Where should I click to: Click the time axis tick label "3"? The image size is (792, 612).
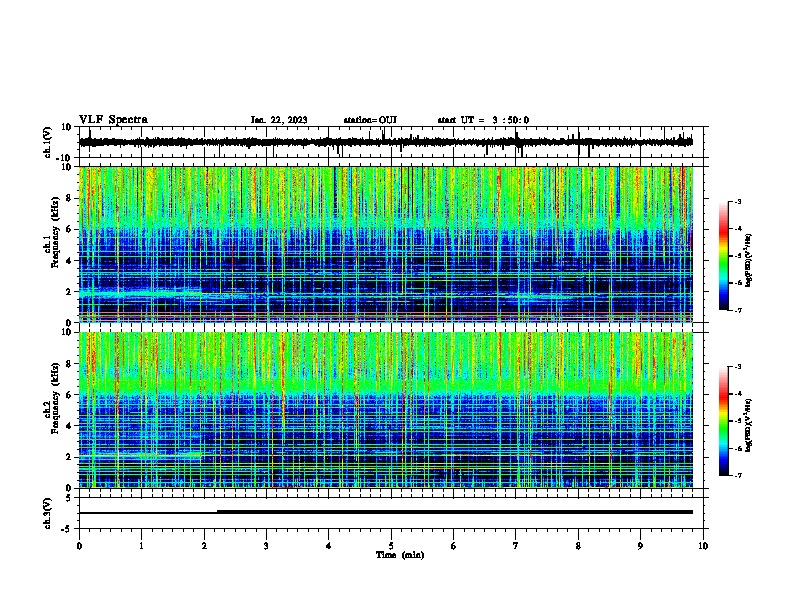coord(266,546)
